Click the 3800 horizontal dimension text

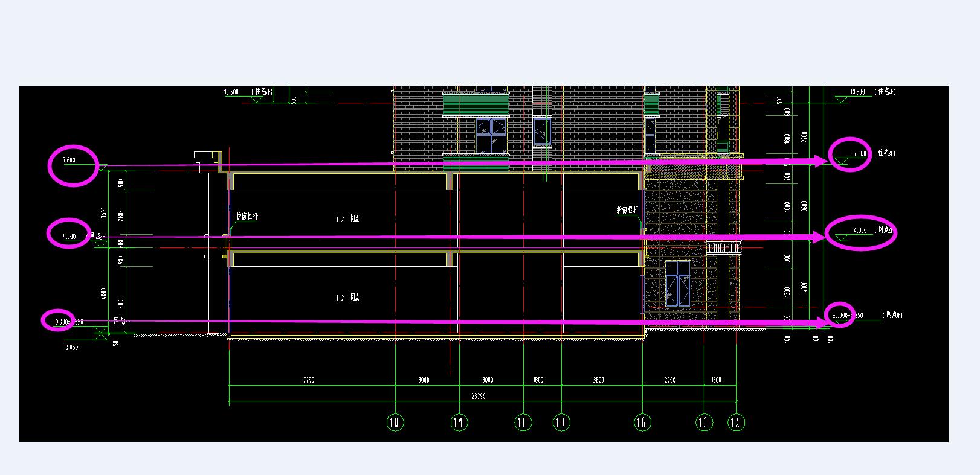[598, 380]
